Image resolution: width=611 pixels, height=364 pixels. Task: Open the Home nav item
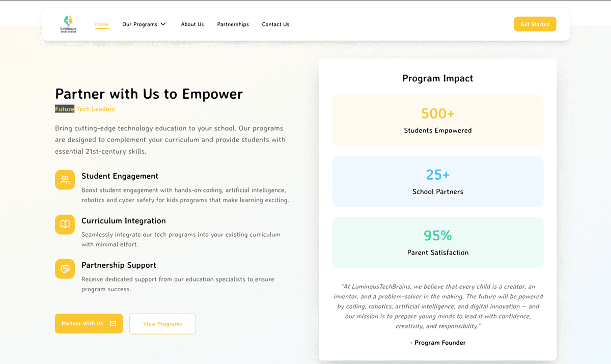pyautogui.click(x=102, y=24)
